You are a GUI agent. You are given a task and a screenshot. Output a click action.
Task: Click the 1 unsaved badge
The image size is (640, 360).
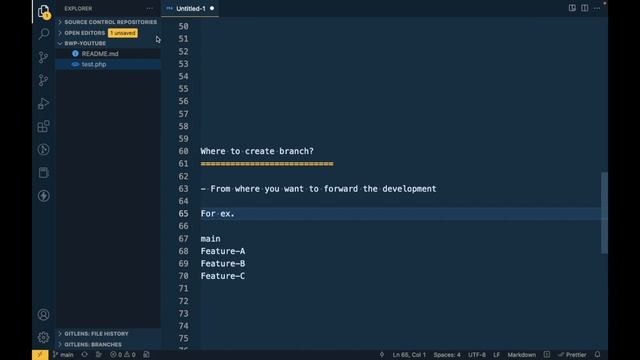(122, 33)
